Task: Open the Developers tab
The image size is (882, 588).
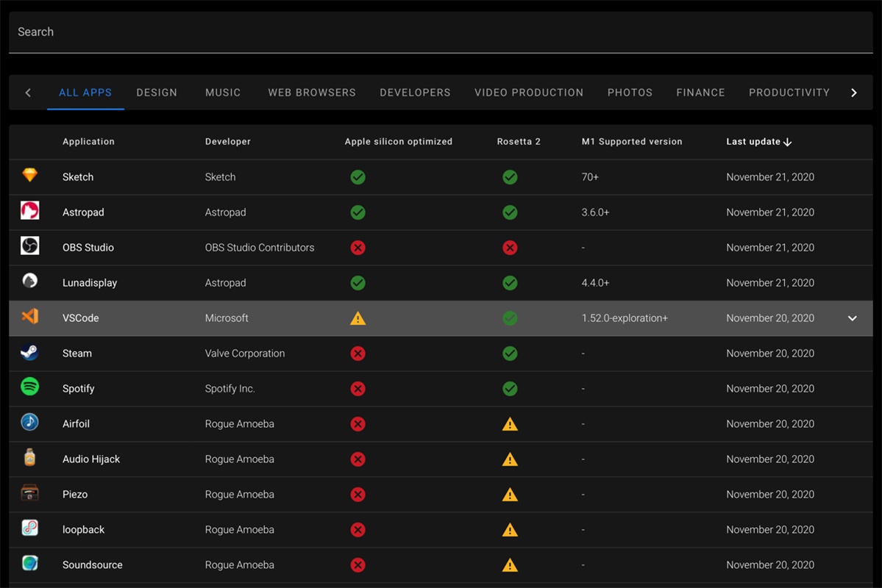Action: pyautogui.click(x=415, y=93)
